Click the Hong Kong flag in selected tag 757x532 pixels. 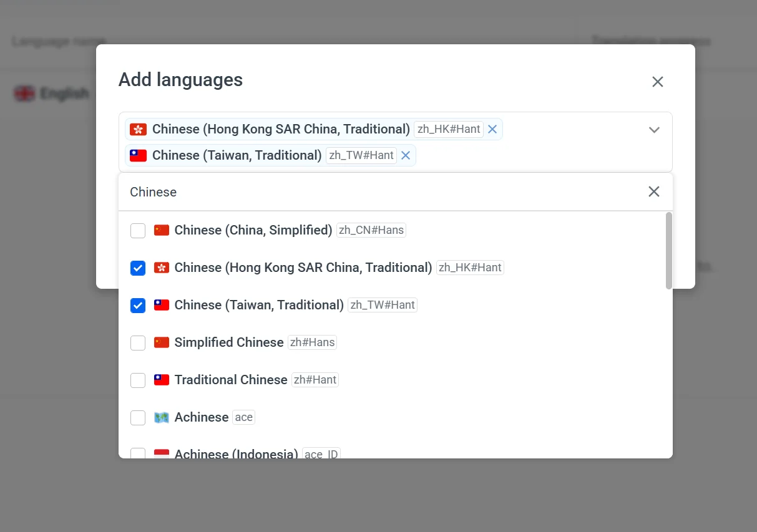(x=139, y=129)
